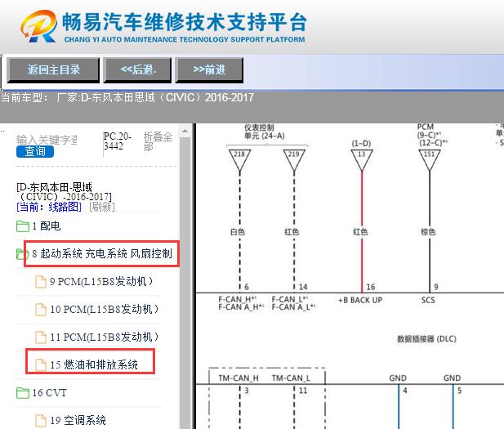This screenshot has height=429, width=504.
Task: Click the [刷新] refresh link
Action: tap(102, 207)
